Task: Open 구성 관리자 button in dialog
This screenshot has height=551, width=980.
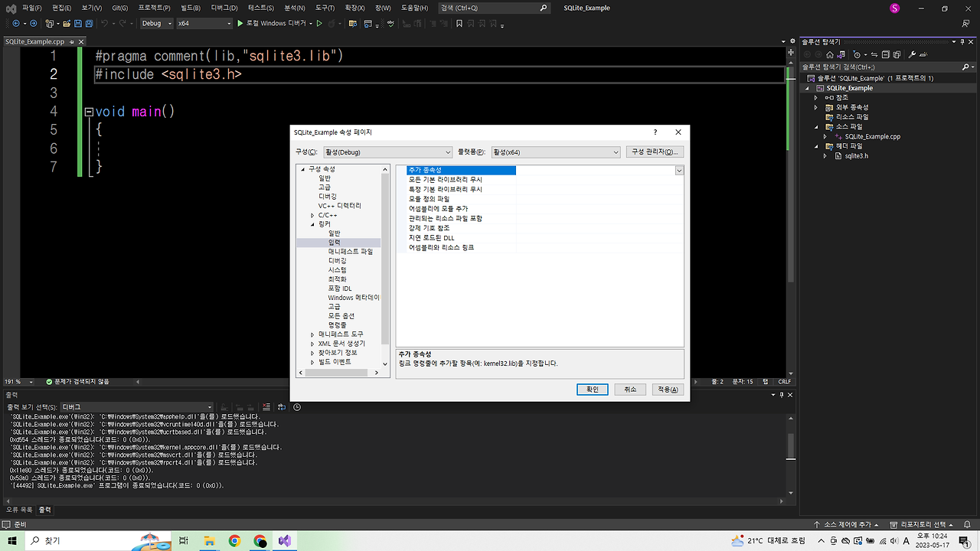Action: pyautogui.click(x=655, y=152)
